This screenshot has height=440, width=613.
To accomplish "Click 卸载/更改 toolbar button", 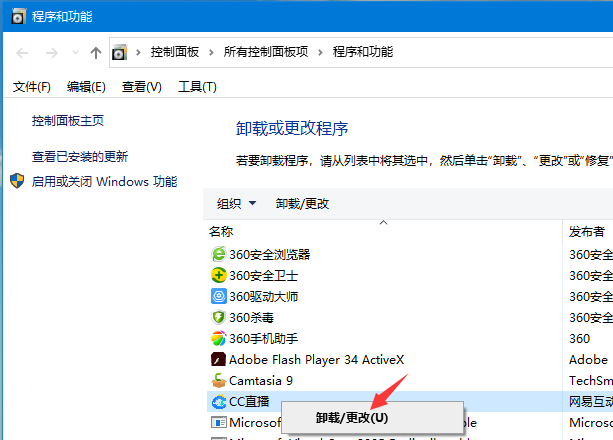I will (302, 203).
